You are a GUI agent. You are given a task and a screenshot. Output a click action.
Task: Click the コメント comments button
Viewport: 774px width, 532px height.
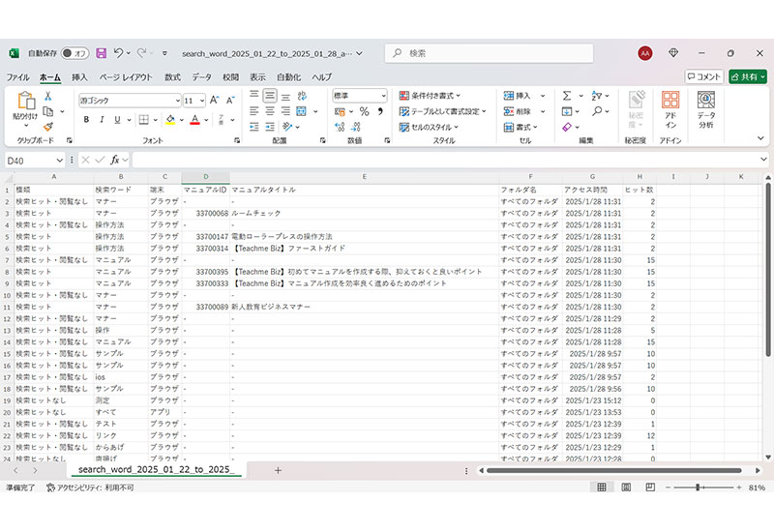tap(703, 76)
